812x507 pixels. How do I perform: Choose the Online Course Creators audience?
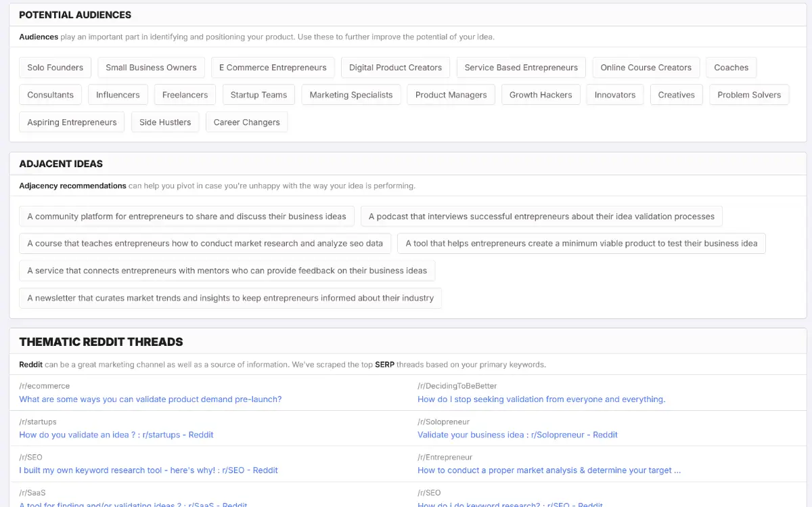(x=646, y=68)
